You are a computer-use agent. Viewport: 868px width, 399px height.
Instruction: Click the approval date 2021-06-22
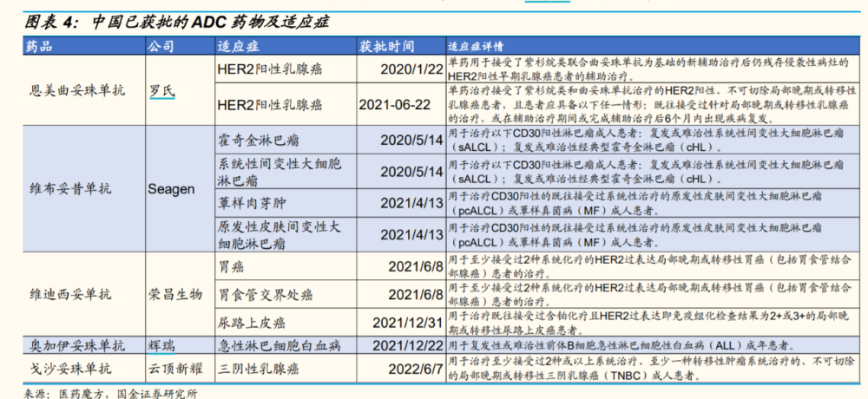[x=394, y=105]
